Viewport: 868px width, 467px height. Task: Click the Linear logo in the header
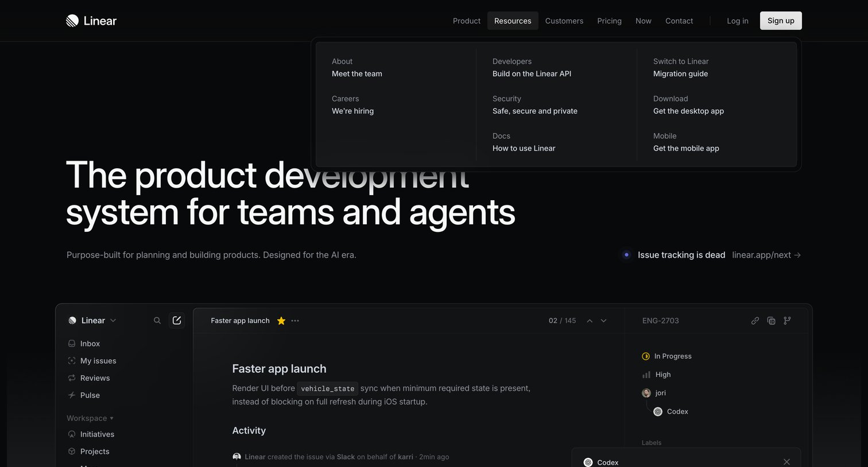pos(91,21)
